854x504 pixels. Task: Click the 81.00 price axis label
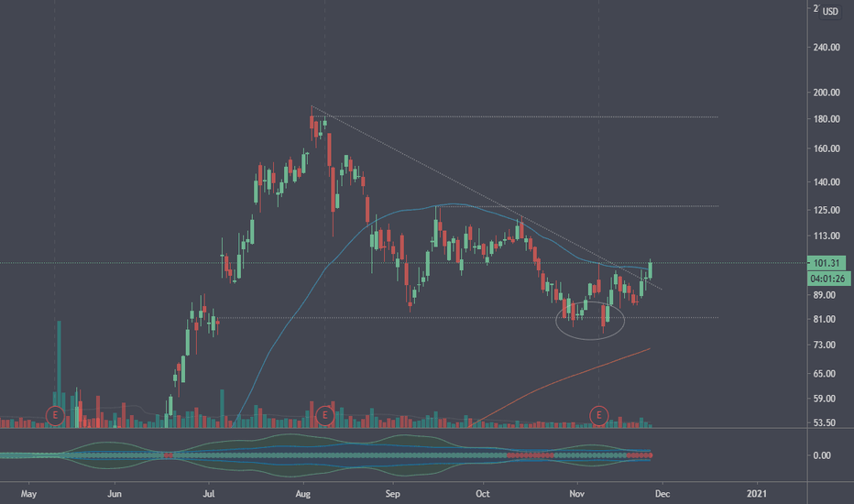[x=824, y=319]
